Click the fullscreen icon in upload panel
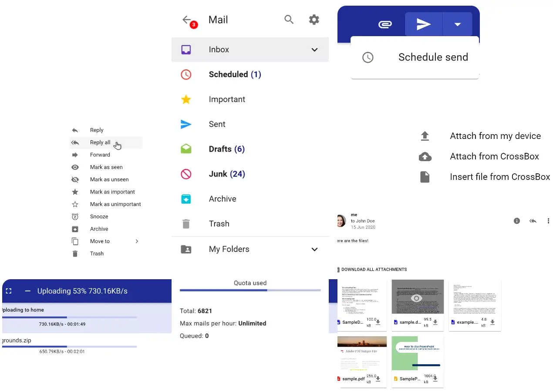The image size is (553, 392). point(9,291)
